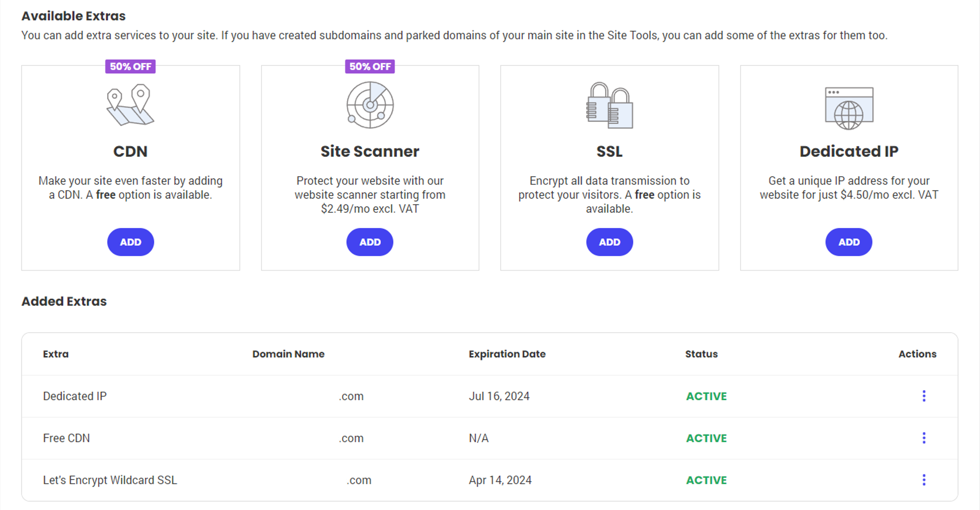Click the SSL padlocks icon
Image resolution: width=980 pixels, height=510 pixels.
point(609,105)
